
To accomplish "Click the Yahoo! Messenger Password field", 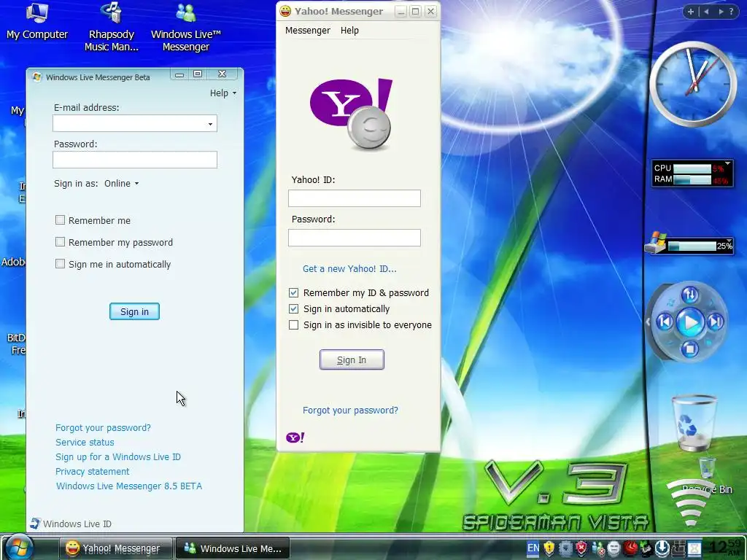I will point(354,238).
